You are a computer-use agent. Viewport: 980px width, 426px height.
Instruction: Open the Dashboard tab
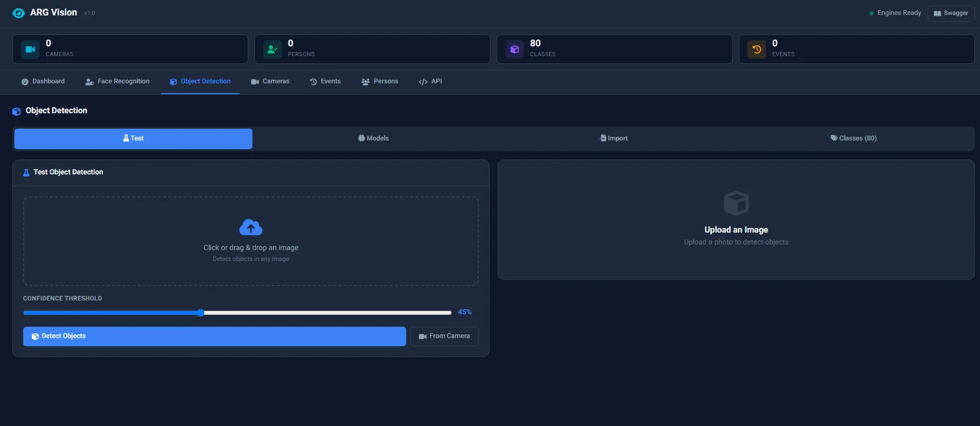pyautogui.click(x=43, y=82)
